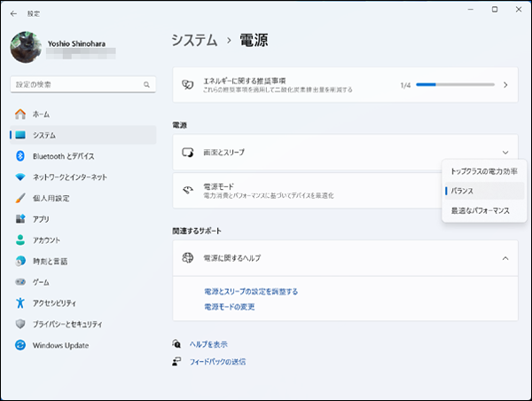
Task: Click the back arrow in title bar
Action: (x=12, y=13)
